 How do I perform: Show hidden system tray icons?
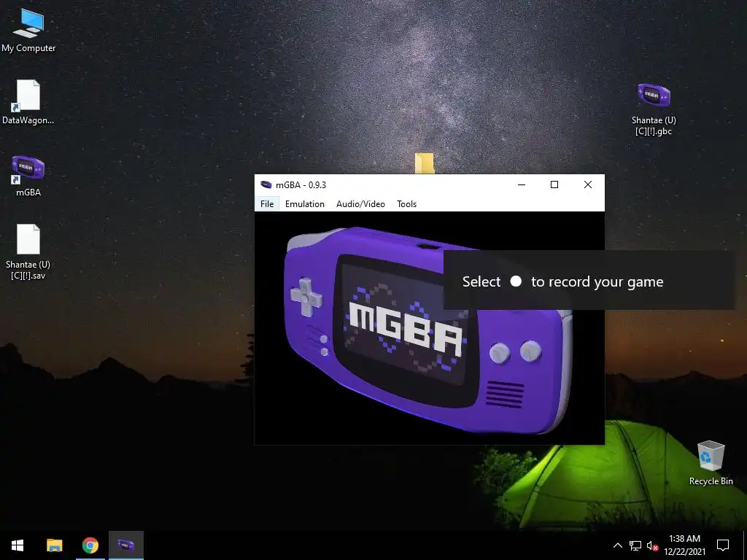click(x=617, y=545)
